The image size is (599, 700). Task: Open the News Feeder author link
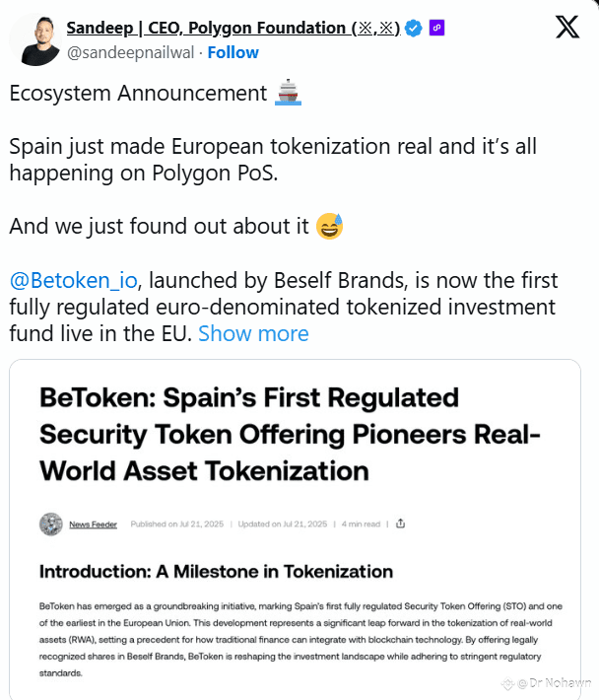93,524
